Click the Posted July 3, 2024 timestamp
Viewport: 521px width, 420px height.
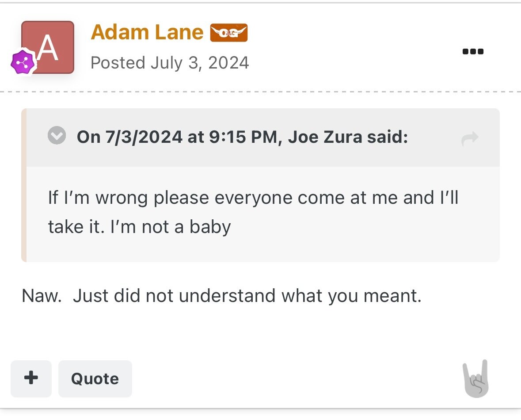point(170,63)
